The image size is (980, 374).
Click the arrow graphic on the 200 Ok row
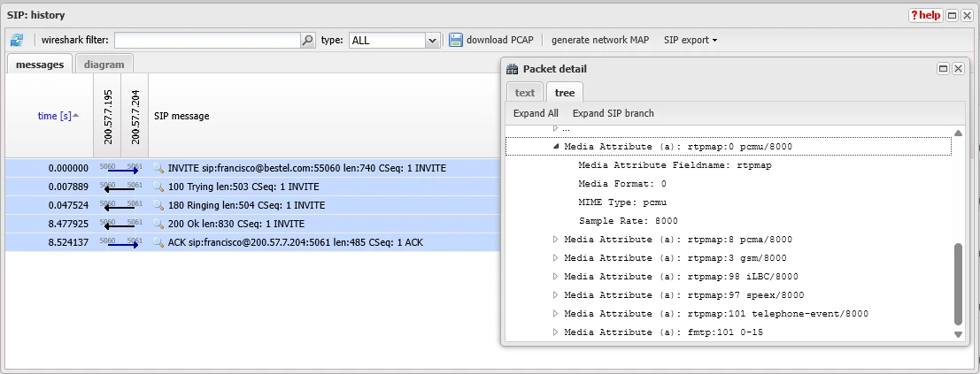coord(119,225)
